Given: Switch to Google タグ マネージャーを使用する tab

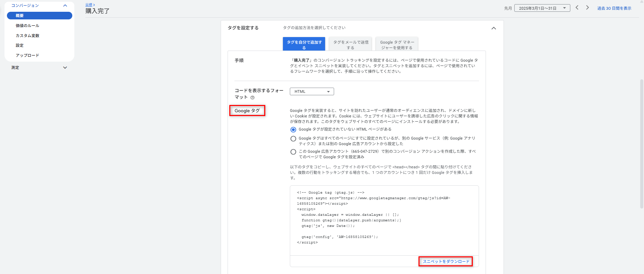Looking at the screenshot, I should (397, 44).
